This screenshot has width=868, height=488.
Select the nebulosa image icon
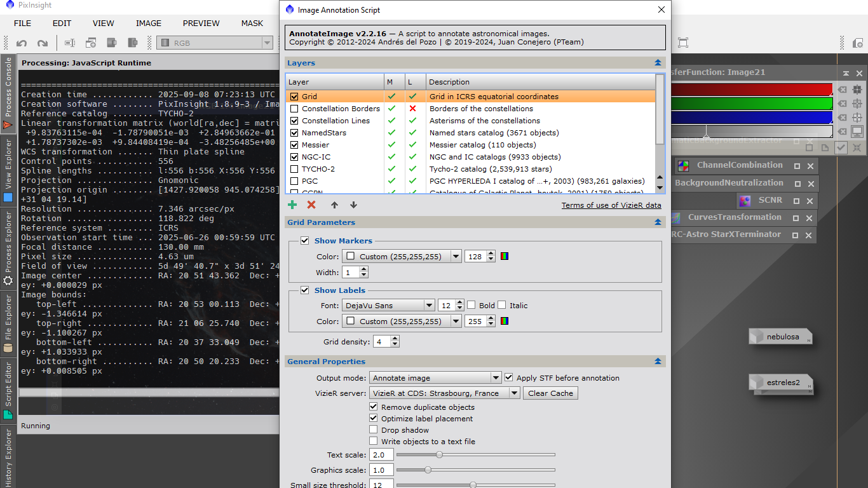(x=781, y=337)
